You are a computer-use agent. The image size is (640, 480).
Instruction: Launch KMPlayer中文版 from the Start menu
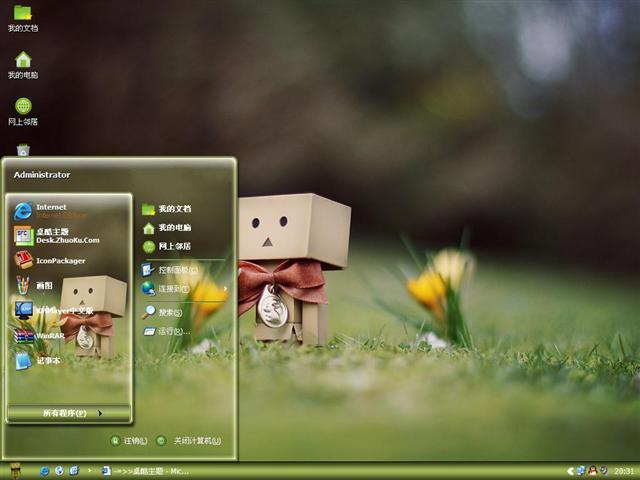point(54,311)
